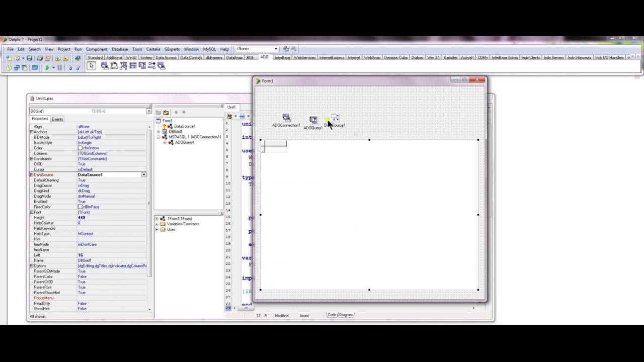Pick the ADOCommand palette component
The image size is (644, 362).
tap(114, 66)
